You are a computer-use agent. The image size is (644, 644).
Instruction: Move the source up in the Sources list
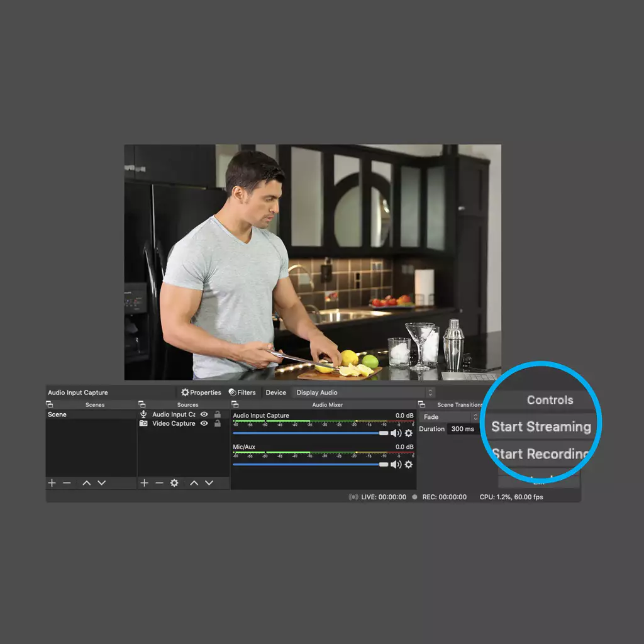pos(194,483)
